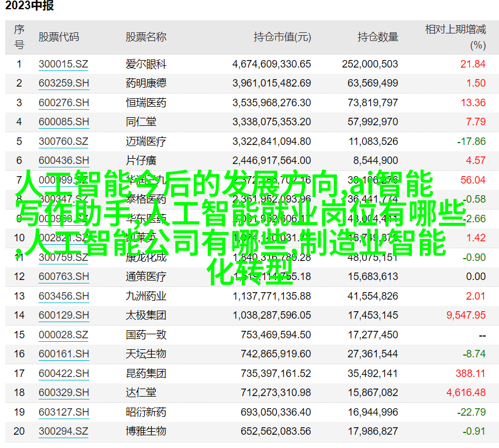Screen dimensions: 499x448
Task: Open stock code link 600276.SH
Action: (63, 103)
